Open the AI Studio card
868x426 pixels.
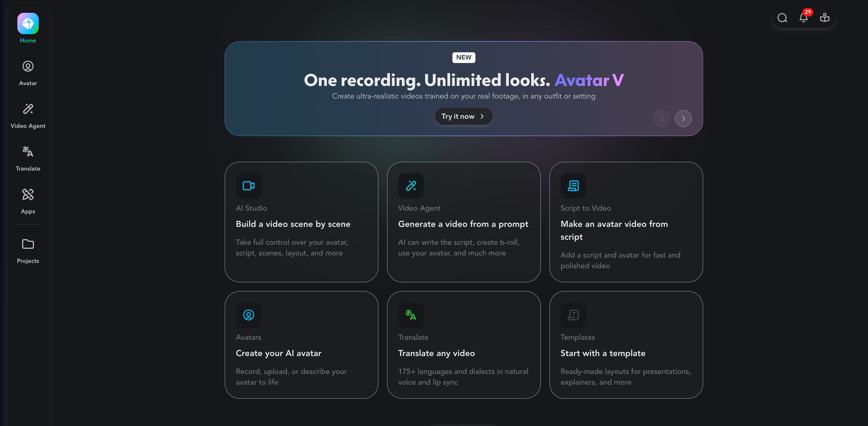301,222
